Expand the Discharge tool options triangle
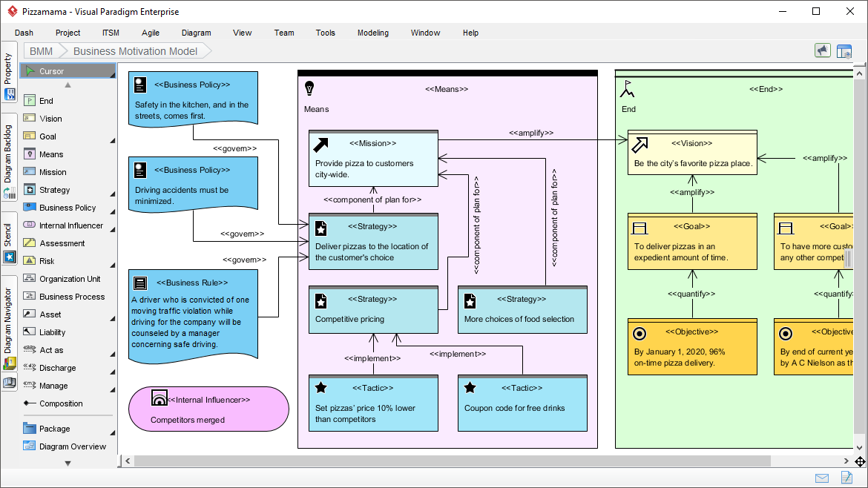 (x=112, y=372)
